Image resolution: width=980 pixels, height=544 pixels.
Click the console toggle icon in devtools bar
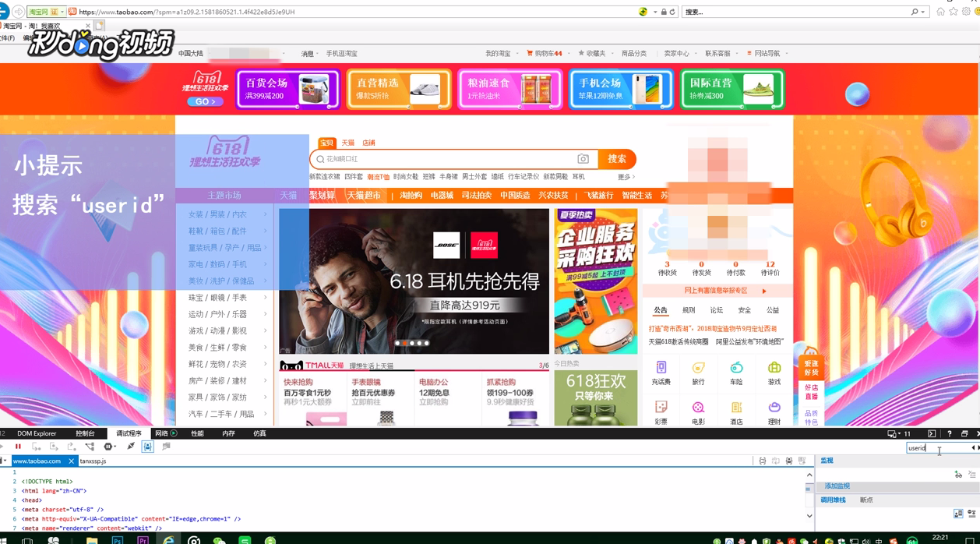pos(932,433)
